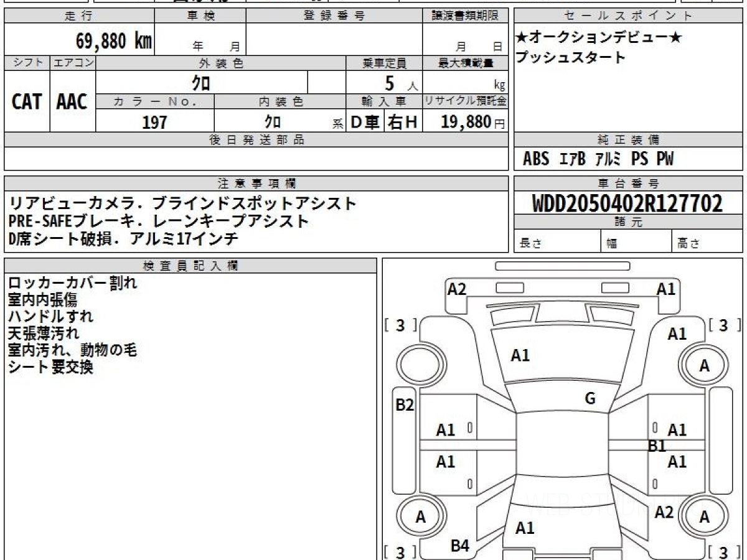This screenshot has width=747, height=560.
Task: Click the 室内内張傷 inspector note
Action: 43,300
